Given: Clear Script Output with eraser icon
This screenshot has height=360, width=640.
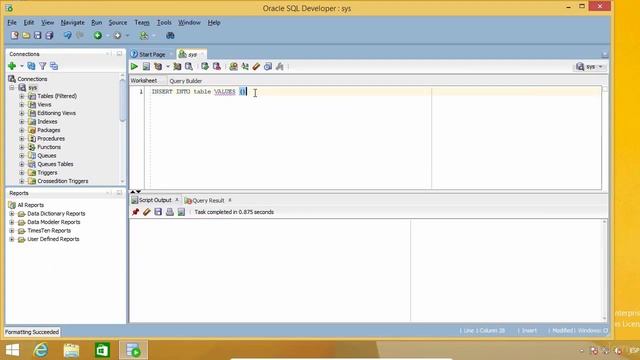Looking at the screenshot, I should [147, 212].
